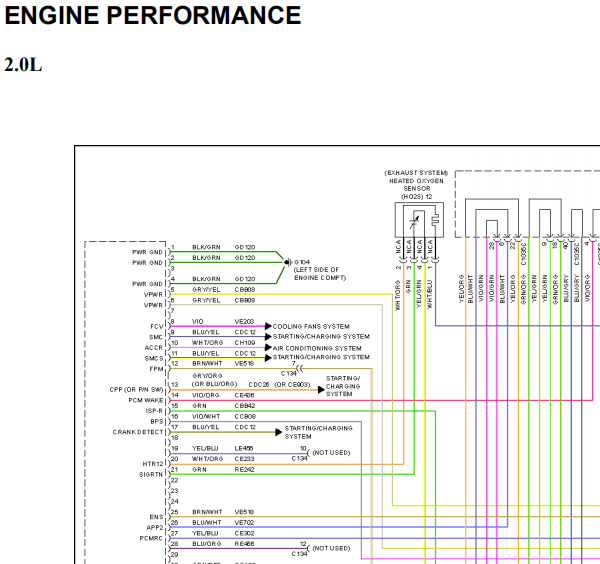Click the (OR BLU/ORG) alternate color note
Viewport: 600px width, 564px height.
214,384
